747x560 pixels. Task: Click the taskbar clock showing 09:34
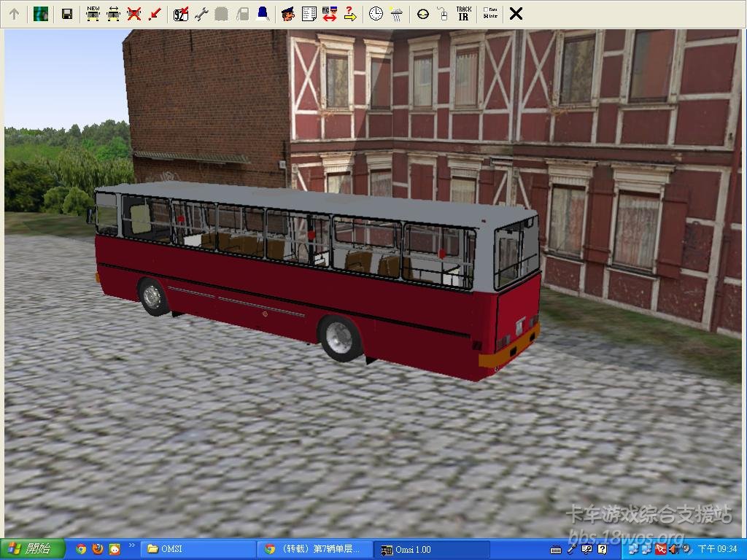[718, 550]
